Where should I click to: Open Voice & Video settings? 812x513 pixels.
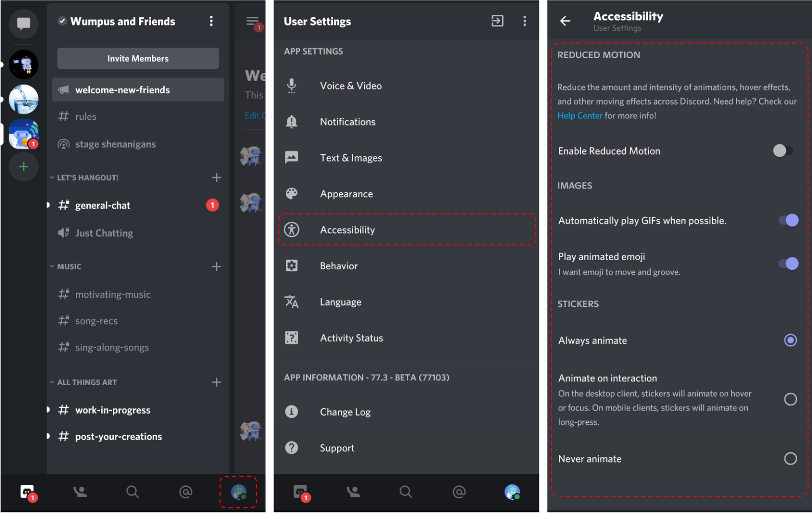click(x=406, y=86)
